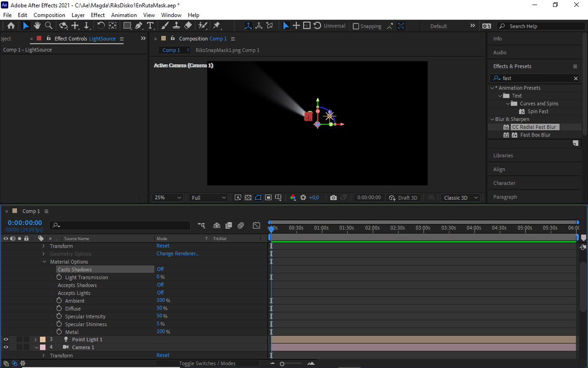Screen dimensions: 588x368
Task: Activate the Puppet Pin tool
Action: pos(217,26)
